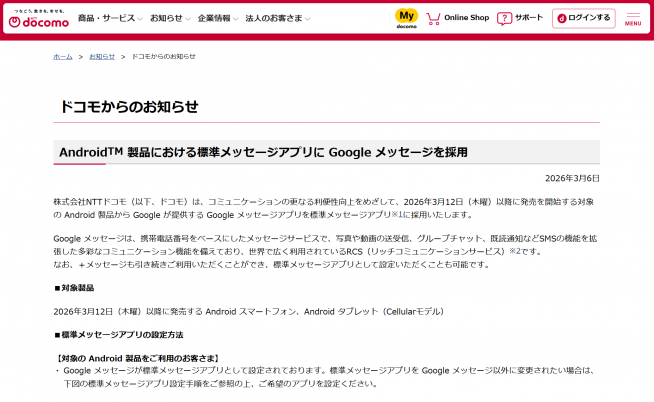Open the hamburger MENU icon
654x402 pixels.
633,14
